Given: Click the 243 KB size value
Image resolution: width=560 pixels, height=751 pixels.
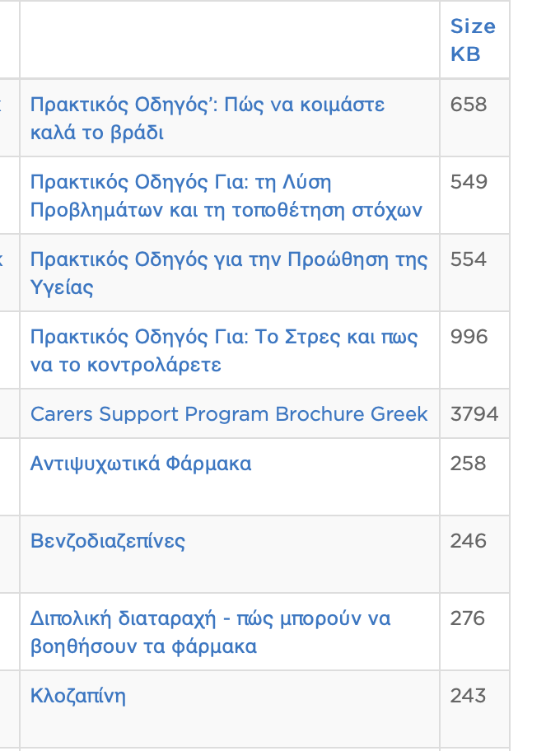Looking at the screenshot, I should click(x=464, y=695).
